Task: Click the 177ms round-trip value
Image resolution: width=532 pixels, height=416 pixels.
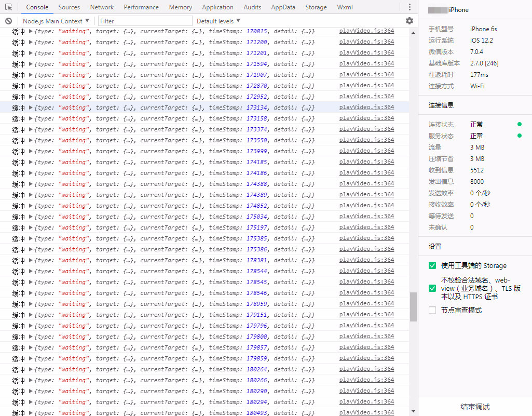Action: click(480, 75)
